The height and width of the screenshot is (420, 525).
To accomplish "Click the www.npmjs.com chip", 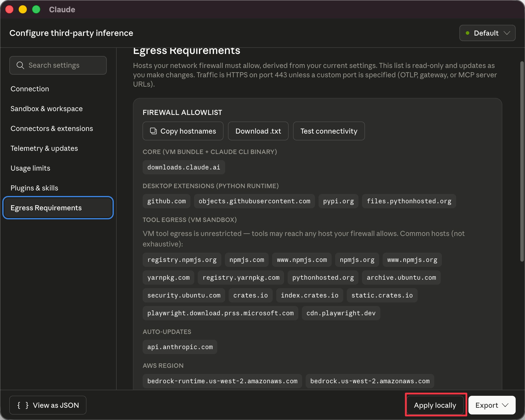I will [302, 260].
